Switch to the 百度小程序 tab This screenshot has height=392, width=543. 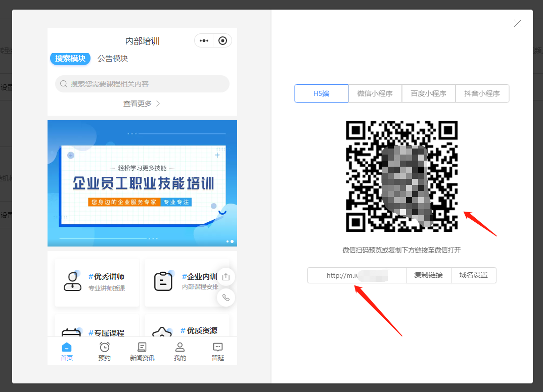click(429, 93)
